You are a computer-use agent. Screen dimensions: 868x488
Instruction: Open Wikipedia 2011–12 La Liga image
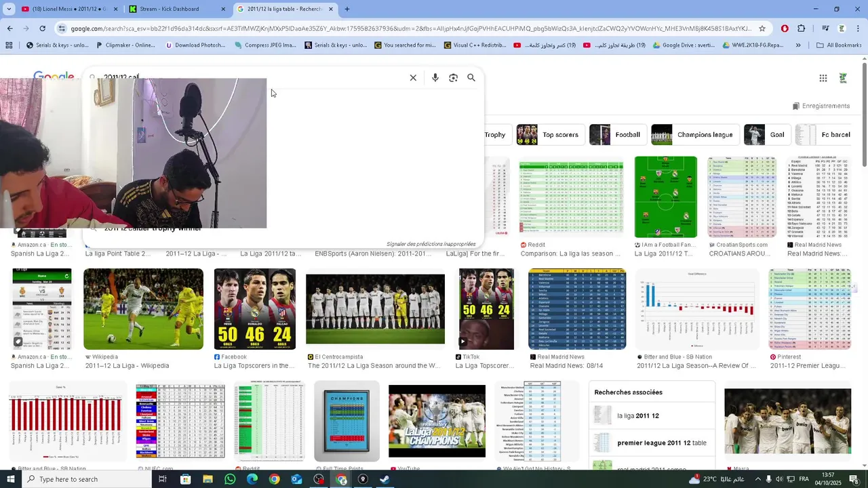(143, 309)
